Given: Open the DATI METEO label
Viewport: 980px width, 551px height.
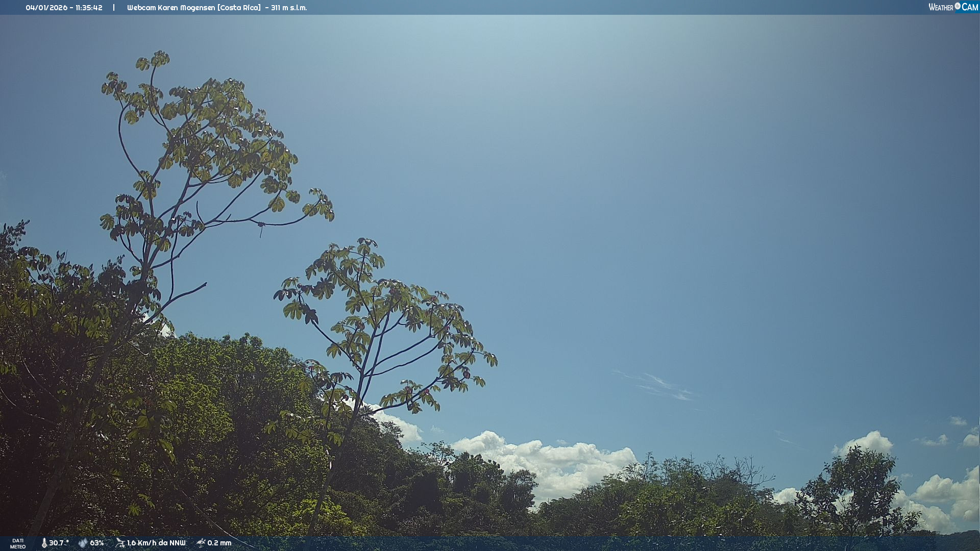Looking at the screenshot, I should 18,543.
